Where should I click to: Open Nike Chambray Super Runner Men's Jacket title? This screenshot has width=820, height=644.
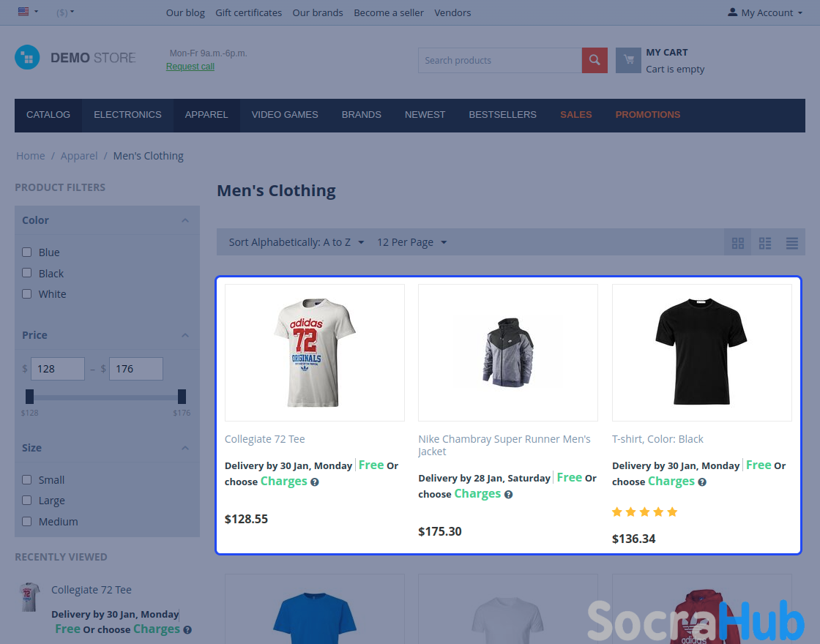[x=504, y=446]
